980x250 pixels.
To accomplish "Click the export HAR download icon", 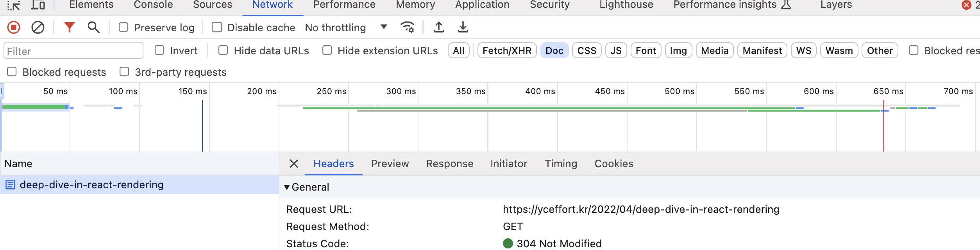I will click(463, 27).
